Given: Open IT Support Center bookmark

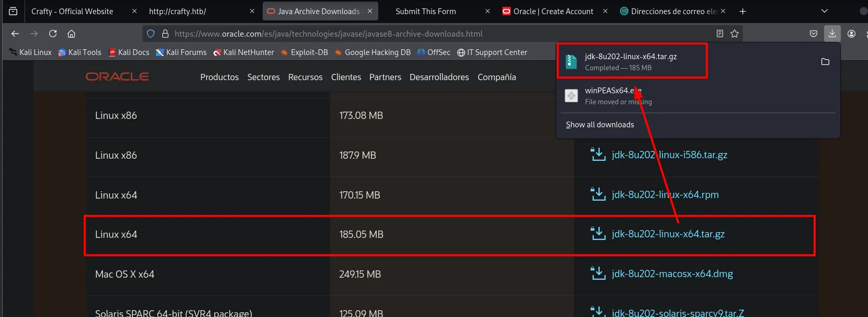Looking at the screenshot, I should pos(492,52).
